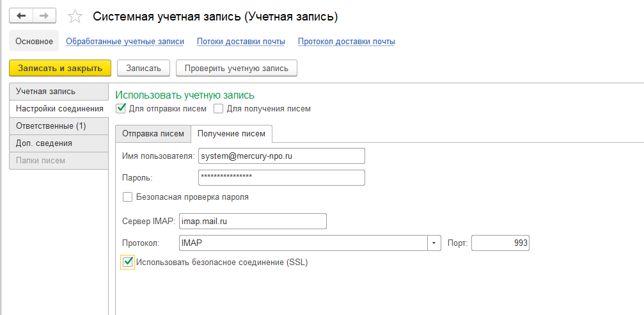Click the 'Сервер IMAP' input field
Image resolution: width=644 pixels, height=315 pixels.
253,221
